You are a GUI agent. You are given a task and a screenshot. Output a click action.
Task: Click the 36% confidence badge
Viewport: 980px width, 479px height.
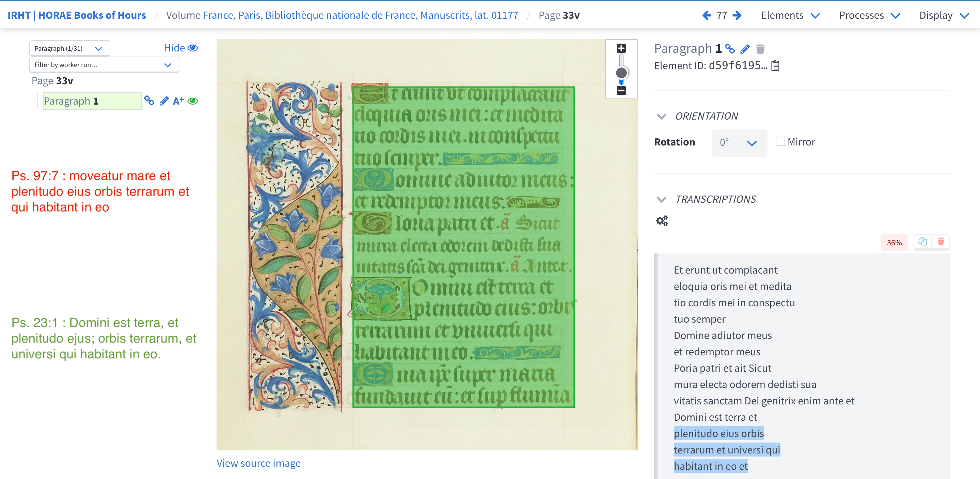(894, 242)
